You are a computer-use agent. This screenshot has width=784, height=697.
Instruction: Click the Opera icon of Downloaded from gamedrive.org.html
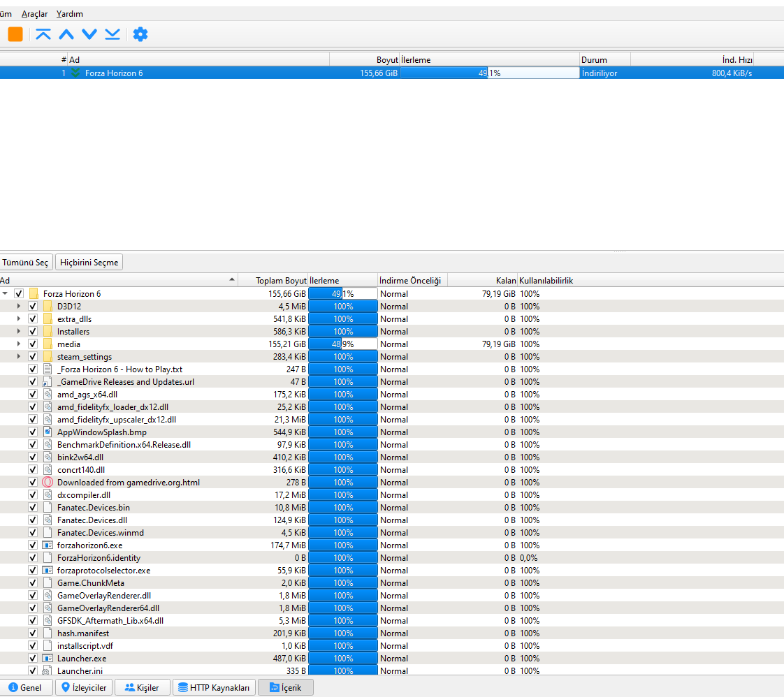tap(48, 482)
